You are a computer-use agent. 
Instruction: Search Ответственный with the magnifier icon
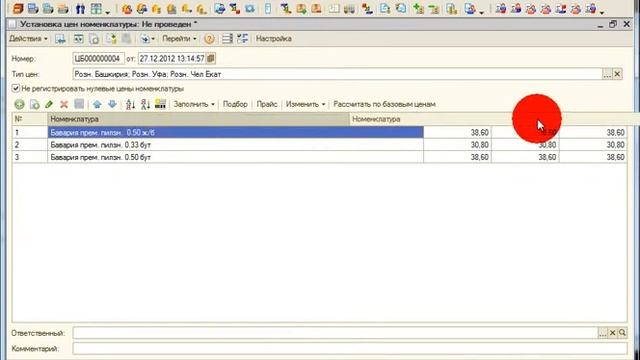pyautogui.click(x=622, y=333)
